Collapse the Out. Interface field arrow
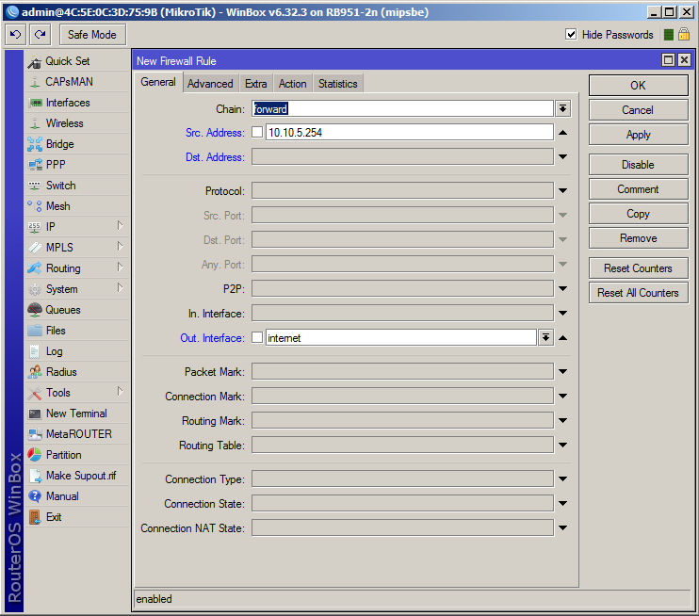This screenshot has height=616, width=699. 563,338
